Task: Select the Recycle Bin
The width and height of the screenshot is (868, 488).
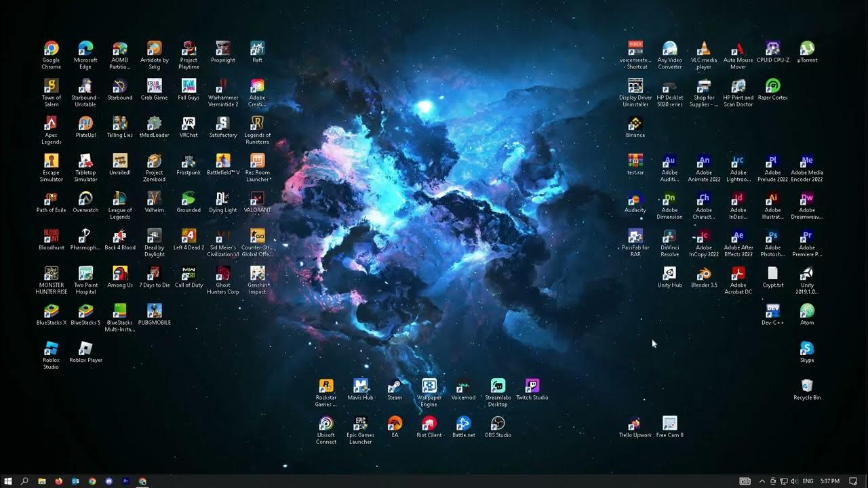Action: pos(807,389)
